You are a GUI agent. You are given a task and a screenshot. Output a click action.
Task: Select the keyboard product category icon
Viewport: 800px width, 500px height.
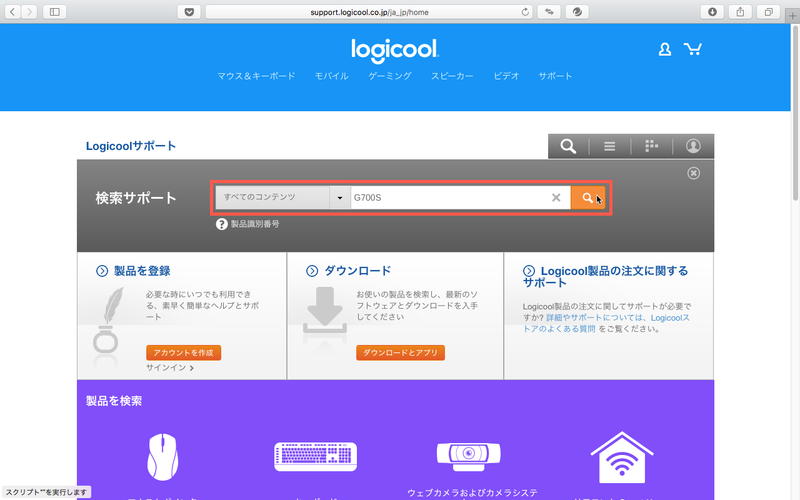[316, 457]
